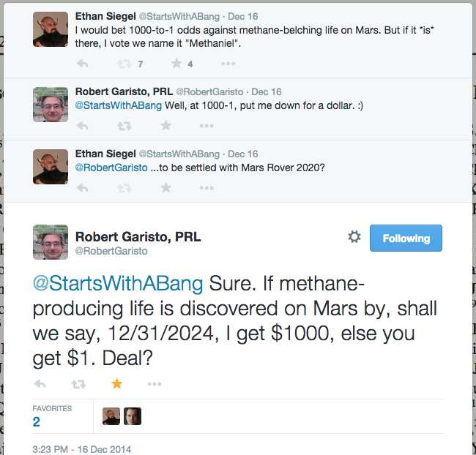This screenshot has height=455, width=476.
Task: Open @StartsWithABang mention in main tweet
Action: [x=118, y=284]
